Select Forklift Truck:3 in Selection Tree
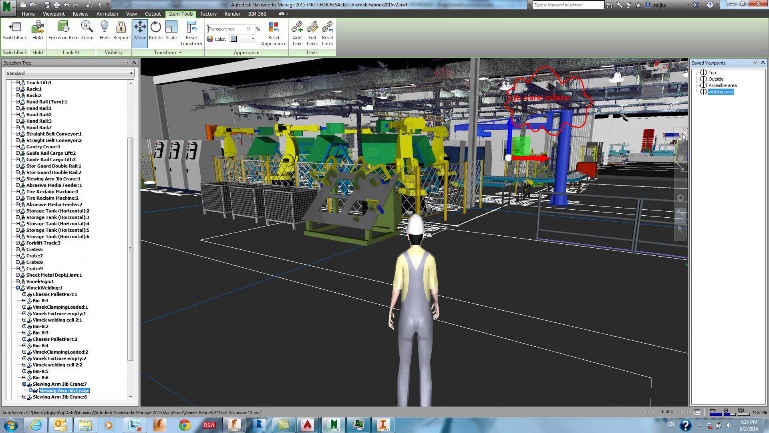This screenshot has width=769, height=433. 44,243
